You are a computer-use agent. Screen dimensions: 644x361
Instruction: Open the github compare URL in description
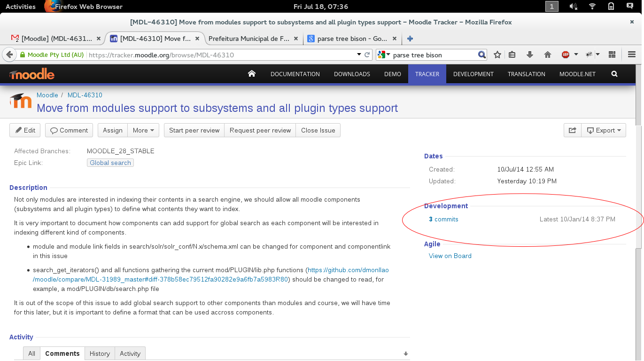[x=210, y=275]
